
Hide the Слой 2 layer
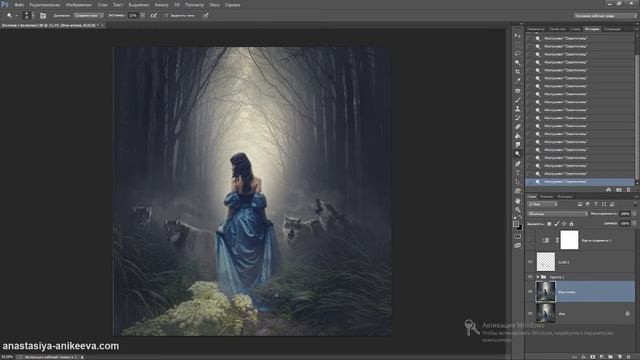coord(530,262)
